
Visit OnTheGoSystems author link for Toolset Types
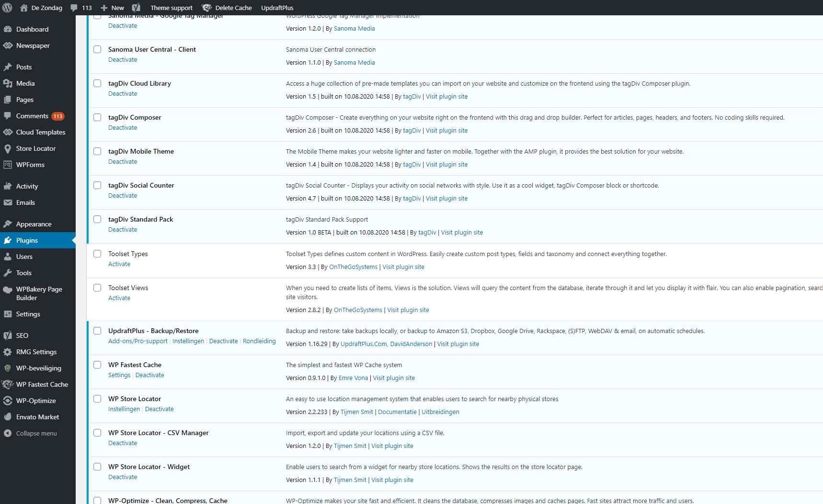pyautogui.click(x=353, y=267)
